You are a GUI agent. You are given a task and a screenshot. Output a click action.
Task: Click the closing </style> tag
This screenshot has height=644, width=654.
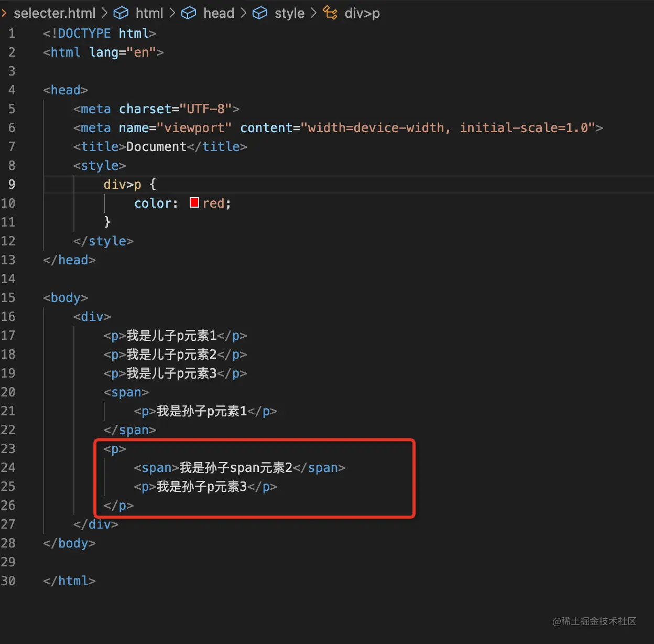[x=104, y=241]
